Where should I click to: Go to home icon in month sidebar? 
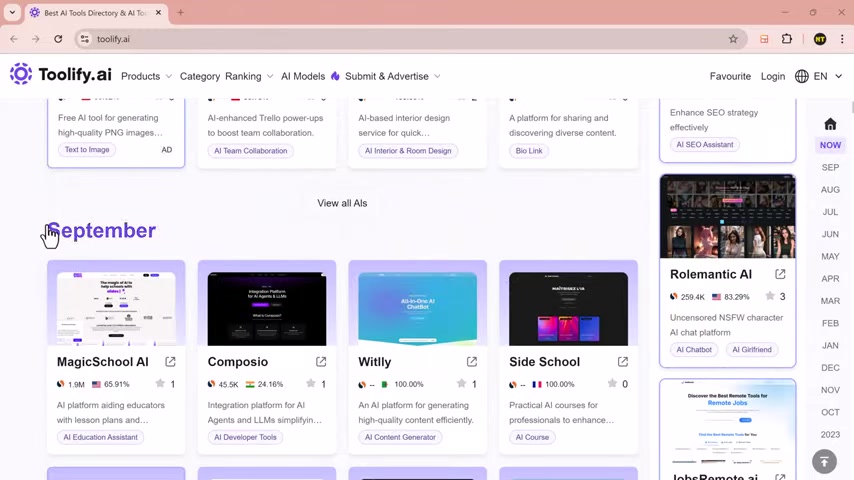[830, 124]
